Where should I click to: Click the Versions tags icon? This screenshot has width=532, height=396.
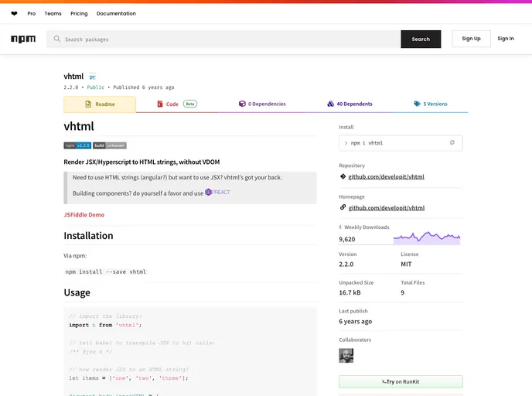[417, 104]
